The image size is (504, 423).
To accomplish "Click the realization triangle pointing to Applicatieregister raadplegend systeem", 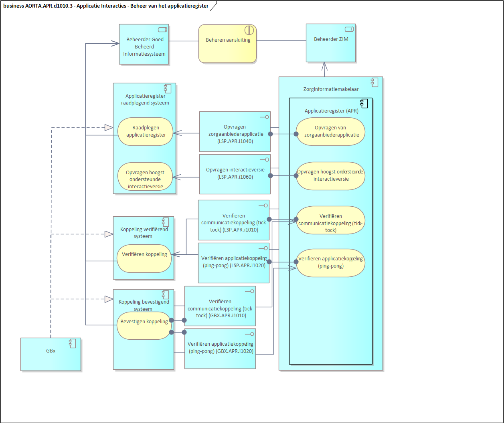I will [108, 127].
